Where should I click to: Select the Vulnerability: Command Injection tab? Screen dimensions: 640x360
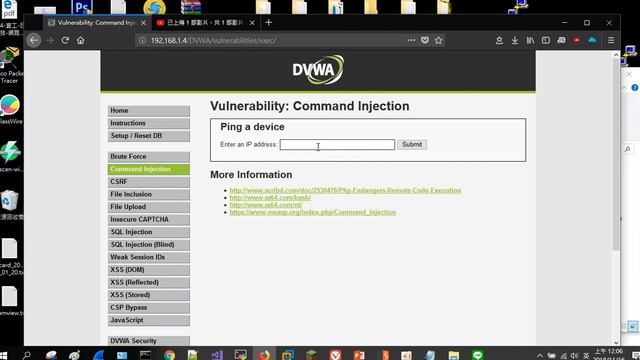97,23
